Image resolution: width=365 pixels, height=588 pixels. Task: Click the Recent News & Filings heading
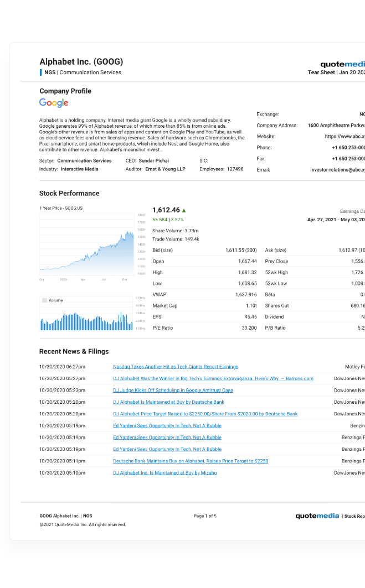click(x=74, y=351)
